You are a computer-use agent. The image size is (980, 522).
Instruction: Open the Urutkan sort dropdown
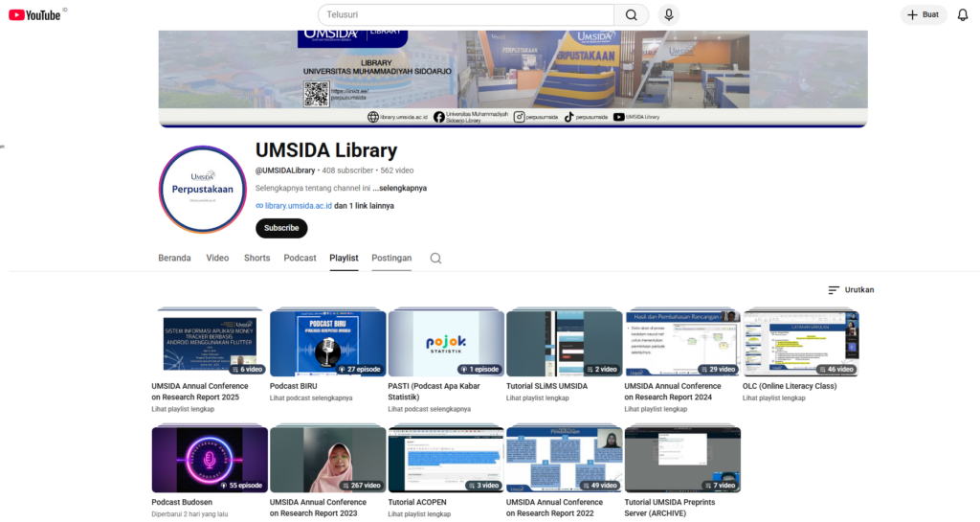tap(851, 290)
